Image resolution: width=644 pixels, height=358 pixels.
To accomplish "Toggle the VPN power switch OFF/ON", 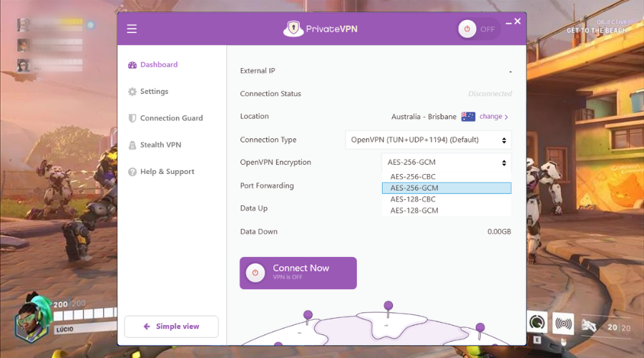I will tap(479, 29).
